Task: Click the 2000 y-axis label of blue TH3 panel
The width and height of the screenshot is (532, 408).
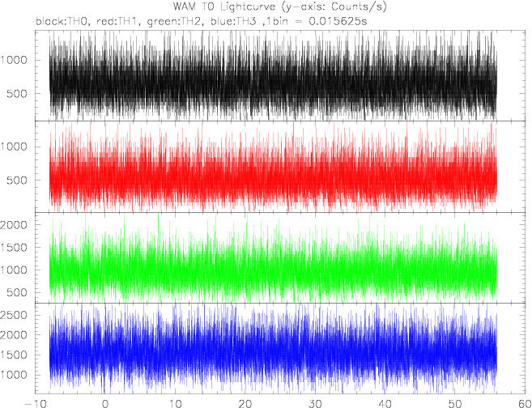Action: tap(14, 335)
